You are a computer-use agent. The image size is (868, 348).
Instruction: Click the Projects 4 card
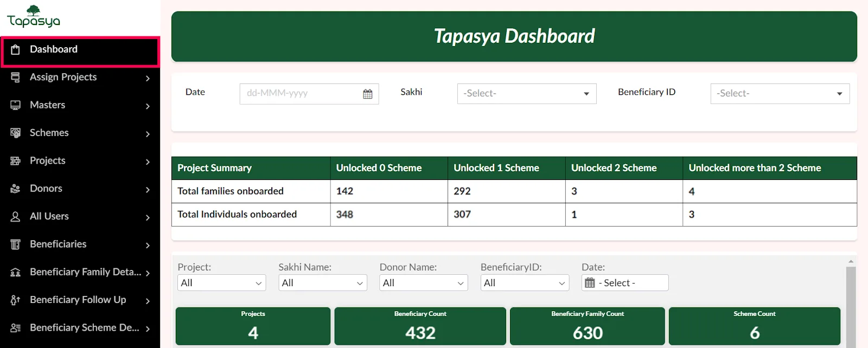click(253, 326)
